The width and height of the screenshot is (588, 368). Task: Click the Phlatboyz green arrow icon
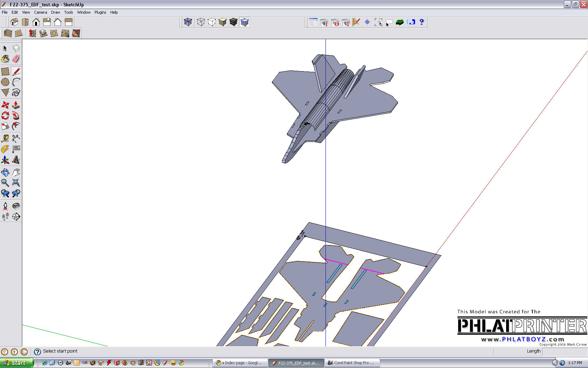coord(400,22)
